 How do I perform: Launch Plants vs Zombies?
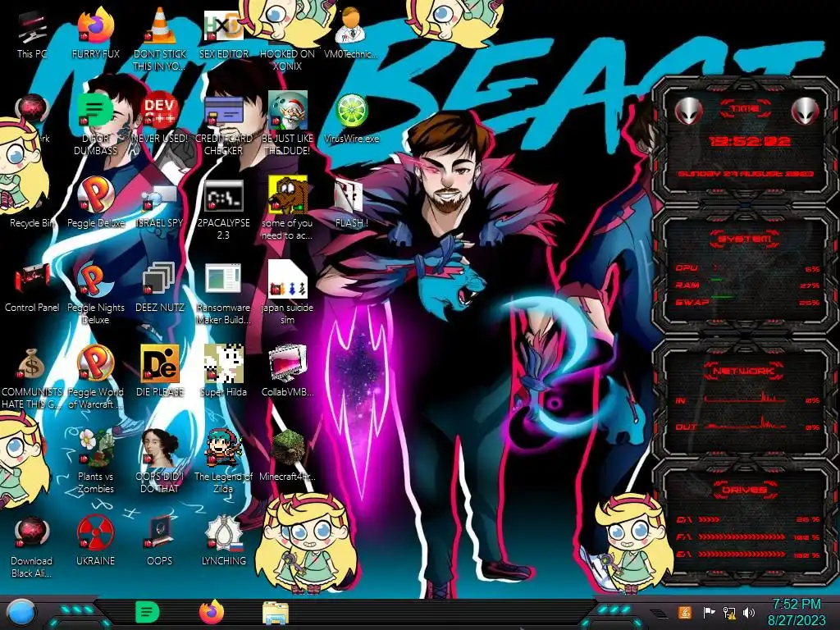click(x=95, y=462)
